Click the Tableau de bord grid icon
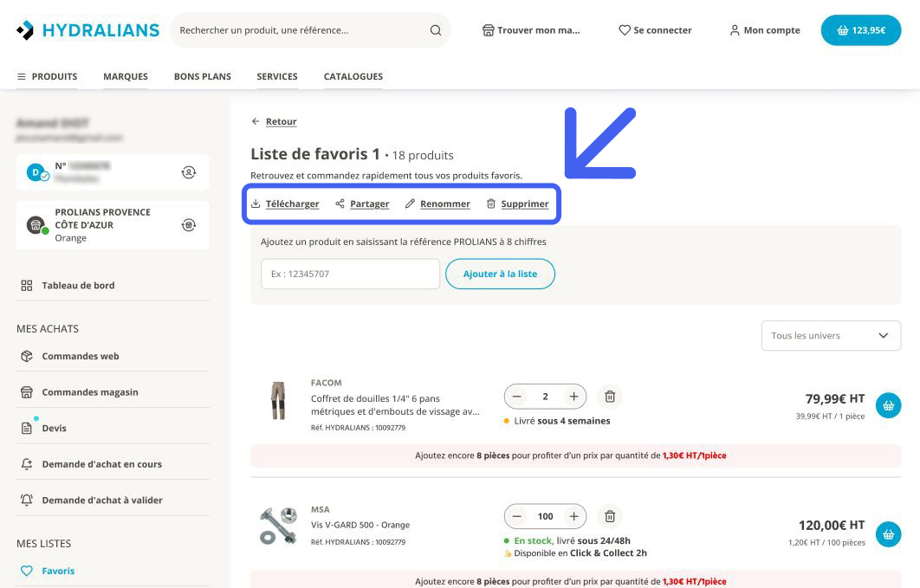Viewport: 920px width, 588px height. pos(26,286)
